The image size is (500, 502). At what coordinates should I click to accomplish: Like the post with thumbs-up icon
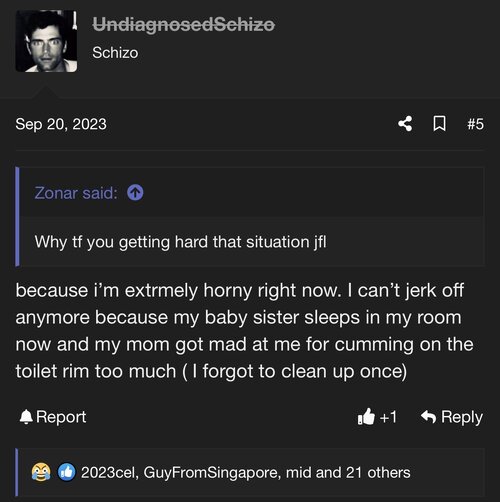click(x=366, y=417)
